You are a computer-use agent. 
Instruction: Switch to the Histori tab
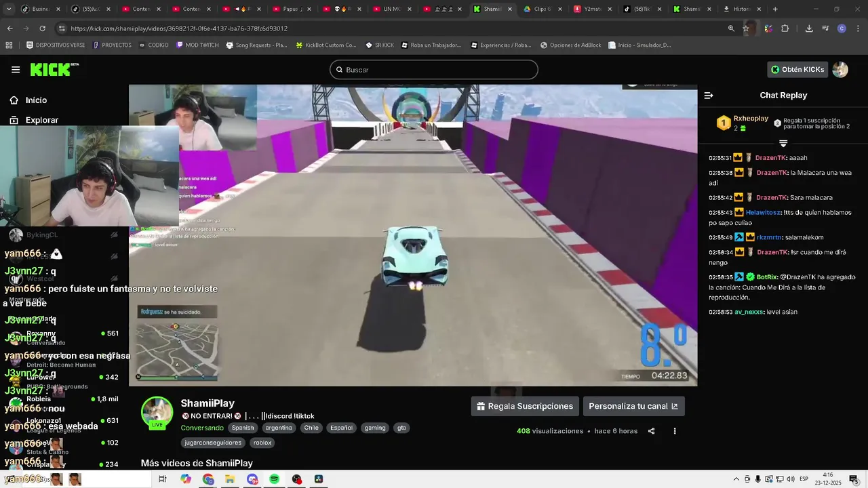(x=741, y=9)
